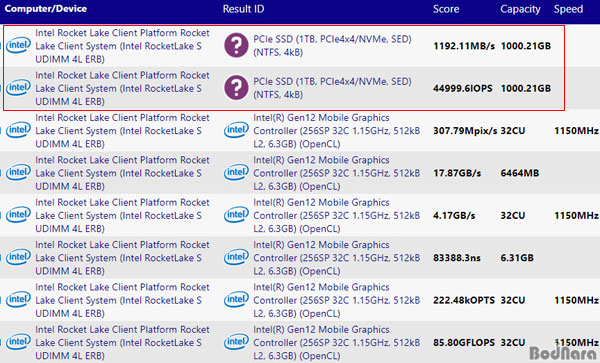Select the score value 4.17GB/s
The image size is (600, 363).
454,216
